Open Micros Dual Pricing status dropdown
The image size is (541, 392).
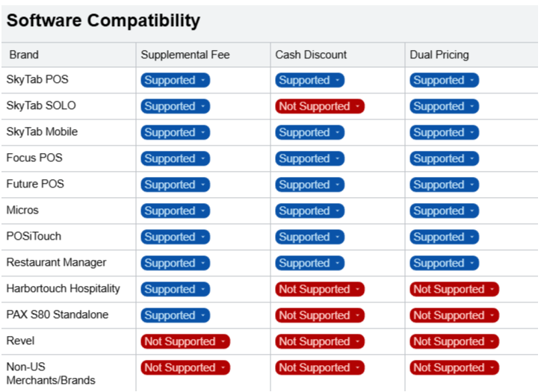(x=444, y=211)
